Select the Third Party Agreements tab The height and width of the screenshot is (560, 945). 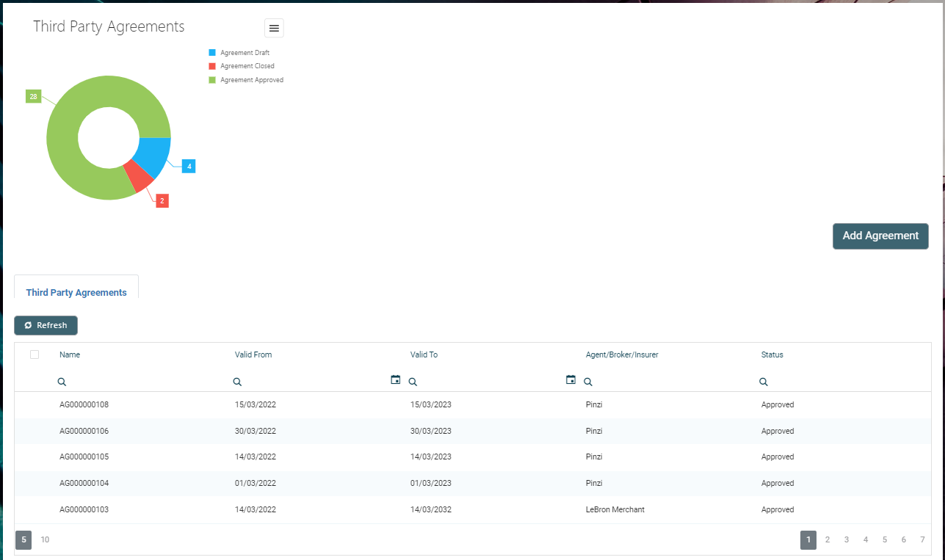[x=76, y=292]
